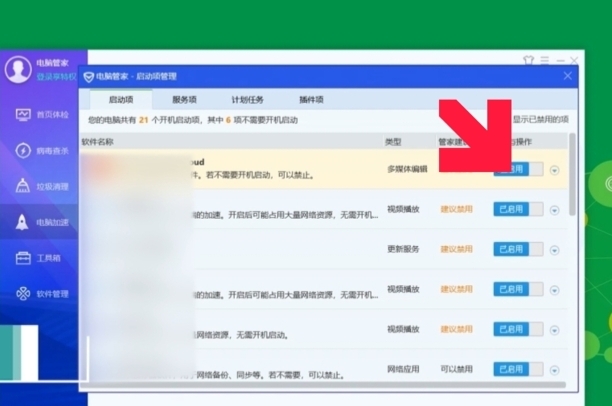Screen dimensions: 612x406
Task: Expand dropdown arrow for second 视频播放 row
Action: click(x=554, y=290)
